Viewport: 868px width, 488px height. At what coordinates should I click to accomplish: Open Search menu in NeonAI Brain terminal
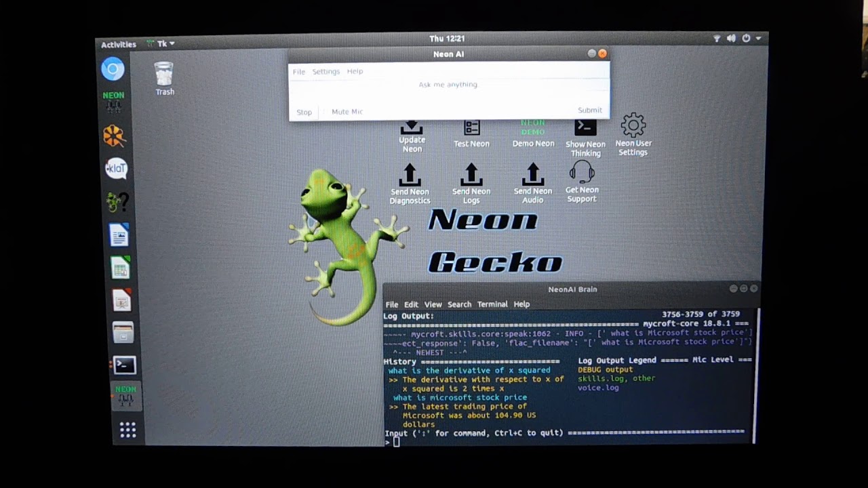tap(459, 304)
